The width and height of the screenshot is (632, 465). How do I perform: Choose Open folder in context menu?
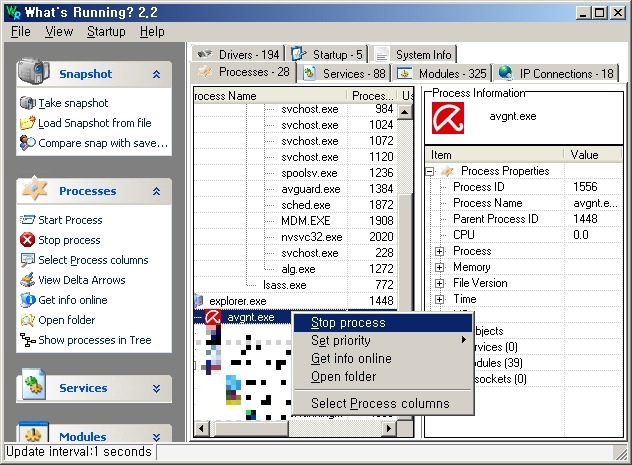[x=383, y=376]
